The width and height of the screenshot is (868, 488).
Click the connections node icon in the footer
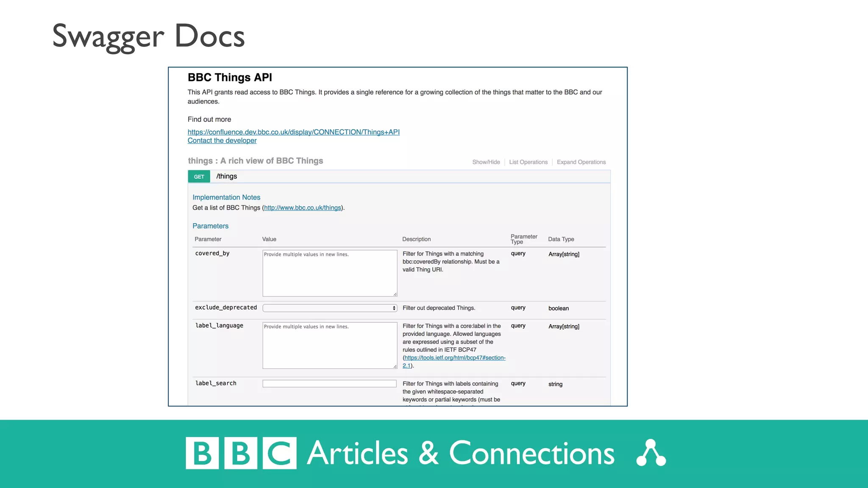[x=651, y=453]
